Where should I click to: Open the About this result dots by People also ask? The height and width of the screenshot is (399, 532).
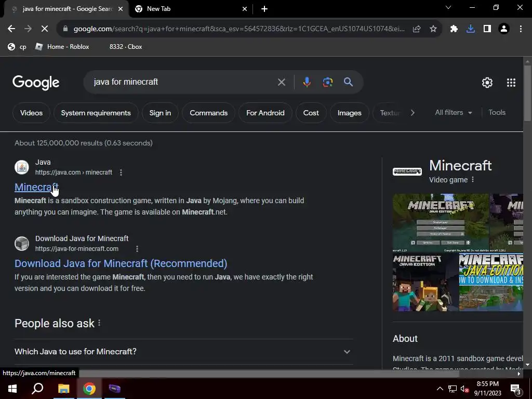[99, 323]
